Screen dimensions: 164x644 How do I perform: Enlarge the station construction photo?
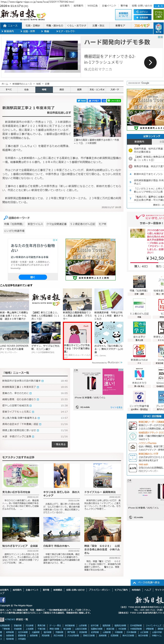tap(97, 121)
